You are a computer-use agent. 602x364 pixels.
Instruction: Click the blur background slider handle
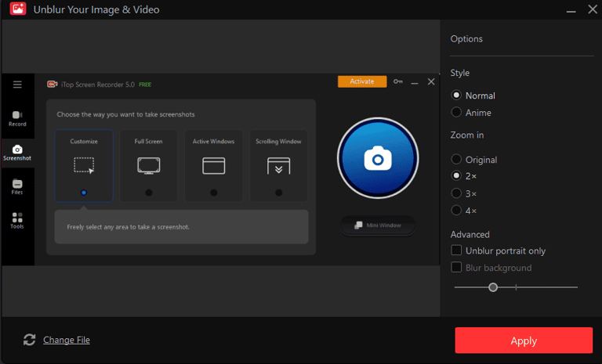pyautogui.click(x=493, y=287)
